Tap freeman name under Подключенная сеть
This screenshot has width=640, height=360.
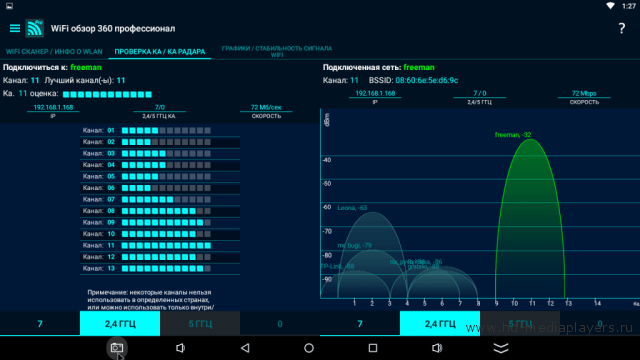pos(419,67)
